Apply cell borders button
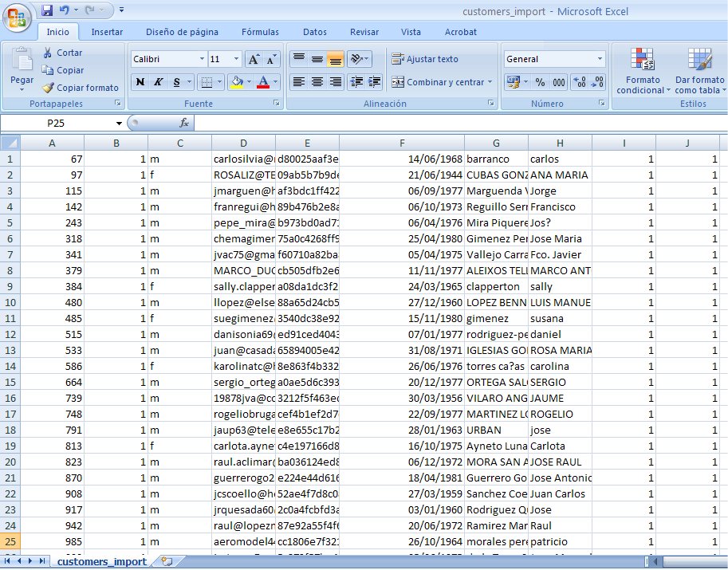Screen dimensions: 728x570 [x=207, y=82]
